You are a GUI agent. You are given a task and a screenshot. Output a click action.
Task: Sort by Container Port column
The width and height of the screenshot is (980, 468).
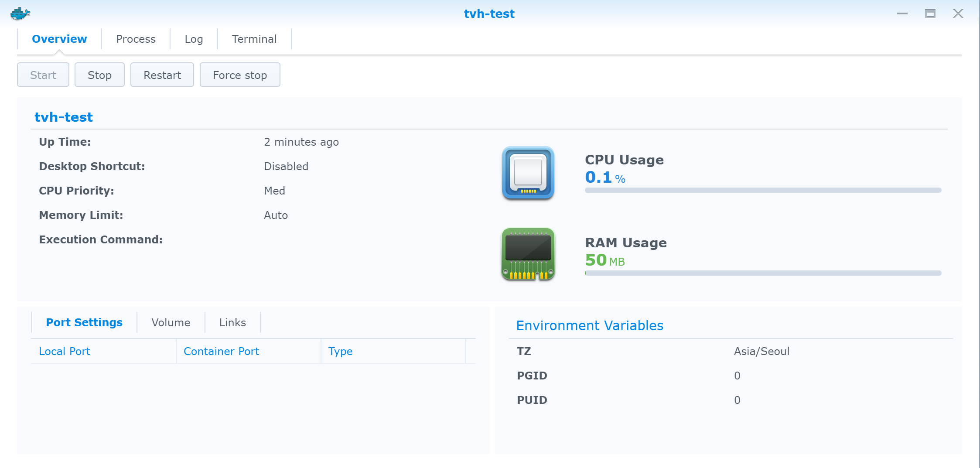(249, 351)
